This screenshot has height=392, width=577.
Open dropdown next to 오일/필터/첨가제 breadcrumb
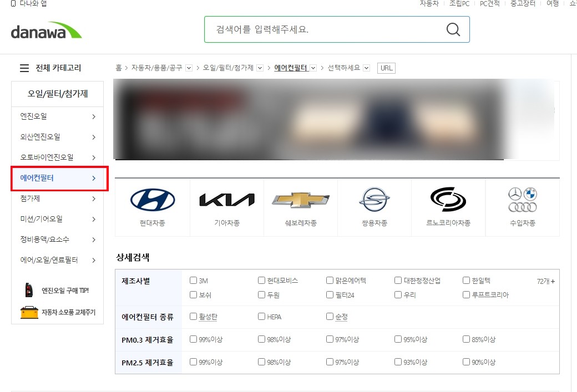tap(260, 68)
